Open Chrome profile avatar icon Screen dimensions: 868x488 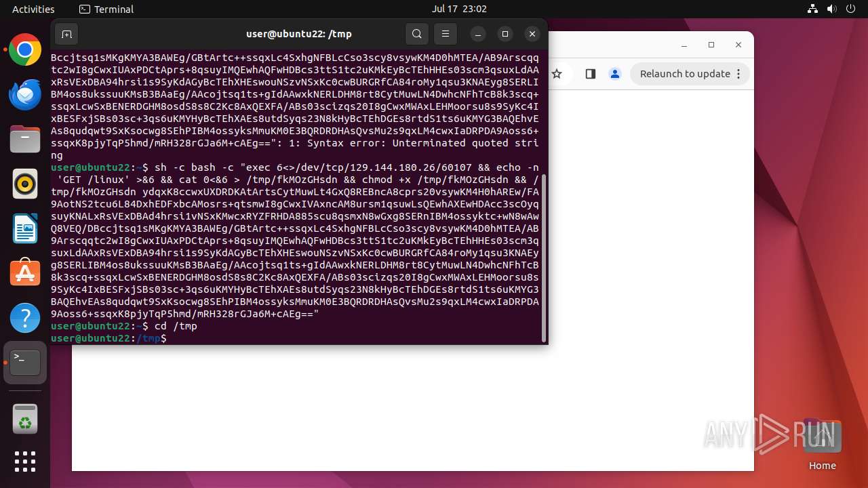pyautogui.click(x=615, y=74)
